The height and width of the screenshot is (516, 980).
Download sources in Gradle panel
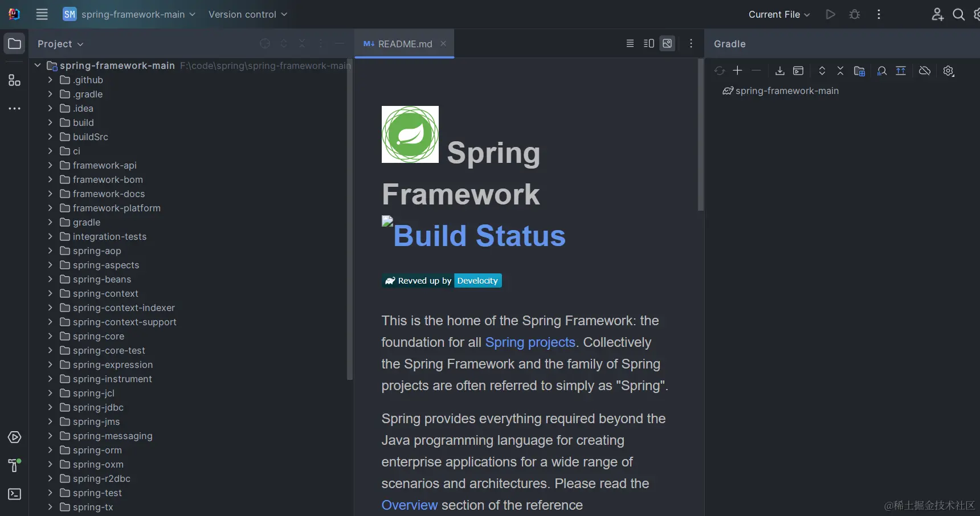pyautogui.click(x=780, y=71)
